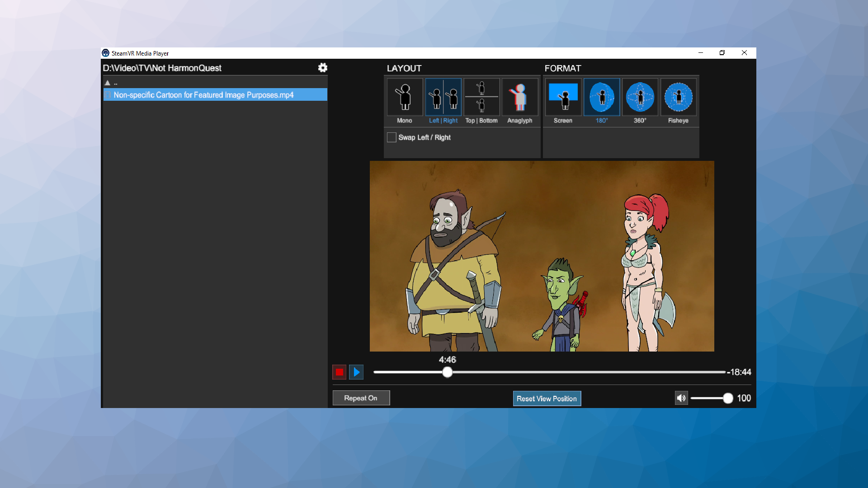868x488 pixels.
Task: Click the Reset View Position button
Action: click(546, 398)
